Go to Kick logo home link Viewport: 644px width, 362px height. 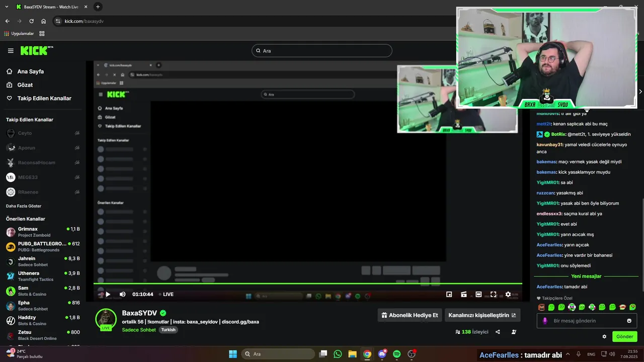(36, 50)
